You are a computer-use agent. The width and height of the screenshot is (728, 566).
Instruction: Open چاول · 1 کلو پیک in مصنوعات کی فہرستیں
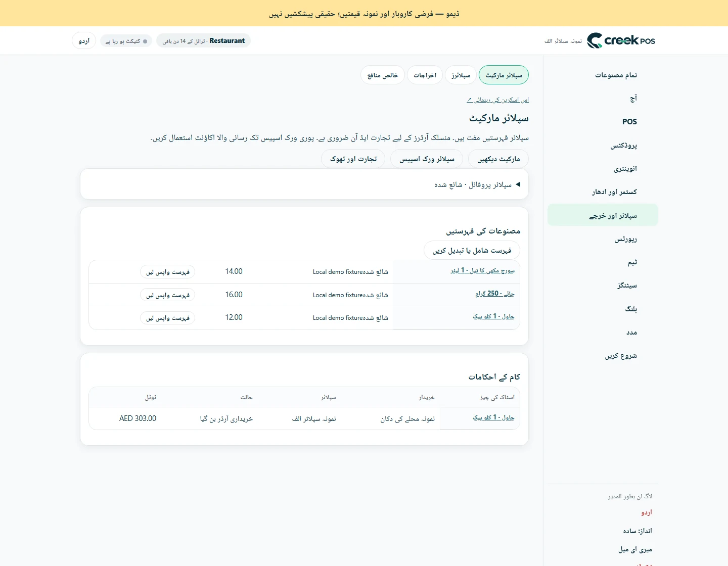click(493, 316)
